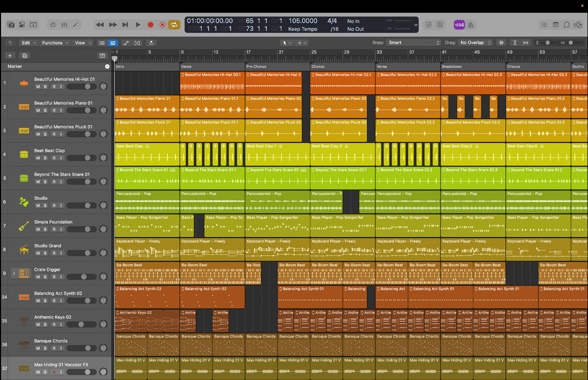The width and height of the screenshot is (588, 380).
Task: Expand the Crate Digger track stack
Action: point(14,273)
